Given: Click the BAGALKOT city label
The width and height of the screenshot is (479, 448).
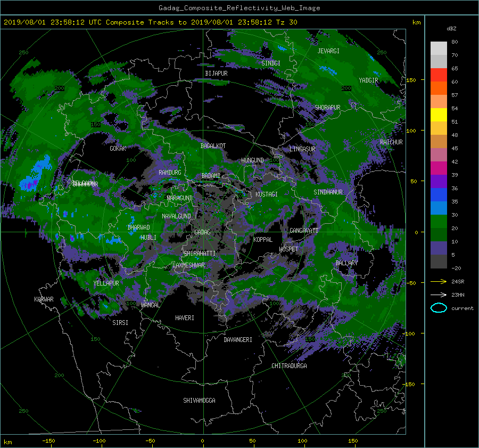Looking at the screenshot, I should [x=213, y=146].
